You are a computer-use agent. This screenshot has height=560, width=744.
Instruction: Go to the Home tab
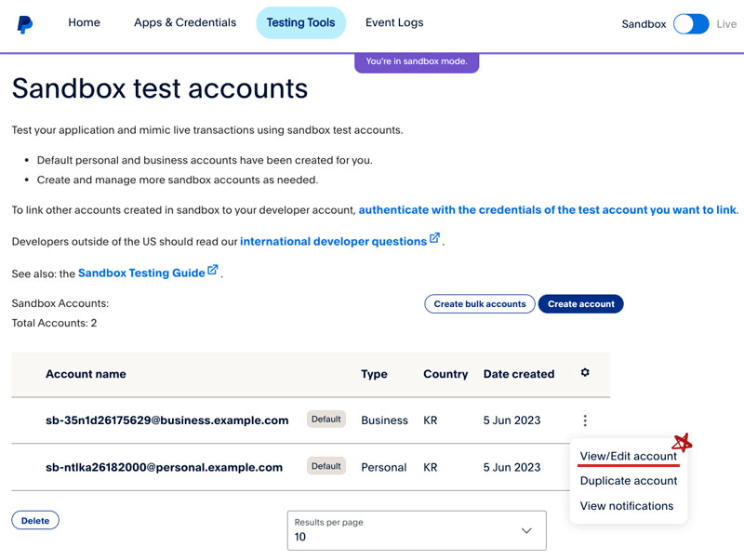(x=84, y=22)
